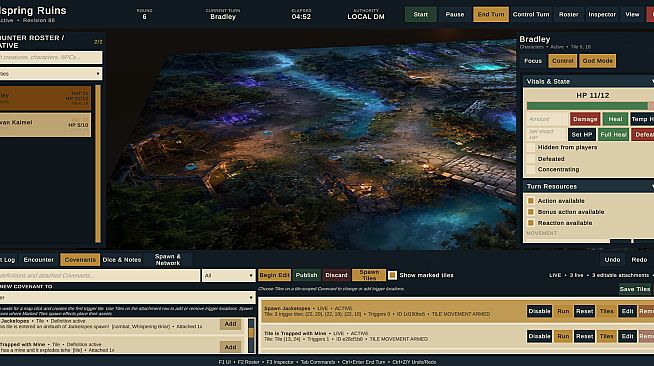Click the End Turn button
The height and width of the screenshot is (366, 654).
point(490,14)
